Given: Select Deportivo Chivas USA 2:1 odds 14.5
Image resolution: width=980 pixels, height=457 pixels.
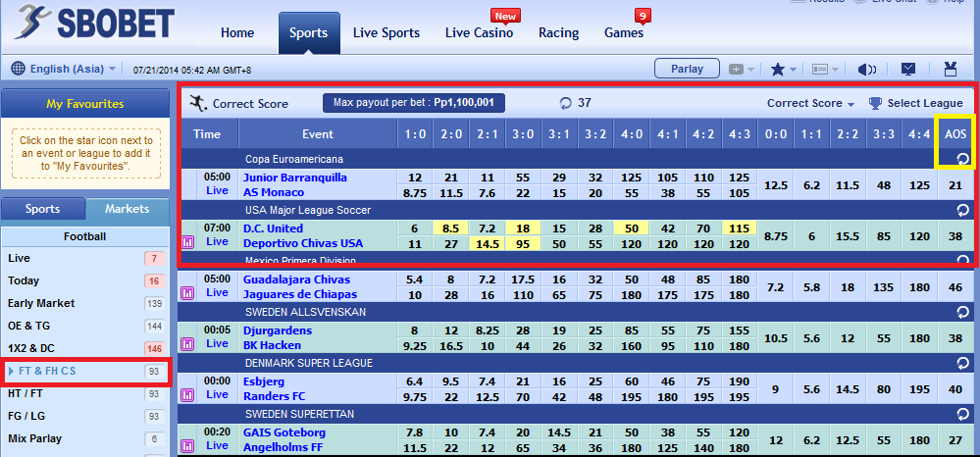Looking at the screenshot, I should [487, 243].
